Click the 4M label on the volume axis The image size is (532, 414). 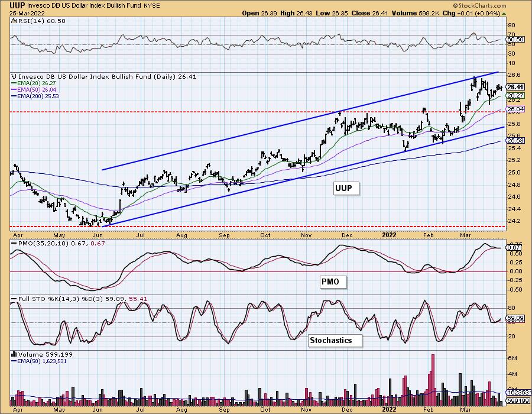512,374
